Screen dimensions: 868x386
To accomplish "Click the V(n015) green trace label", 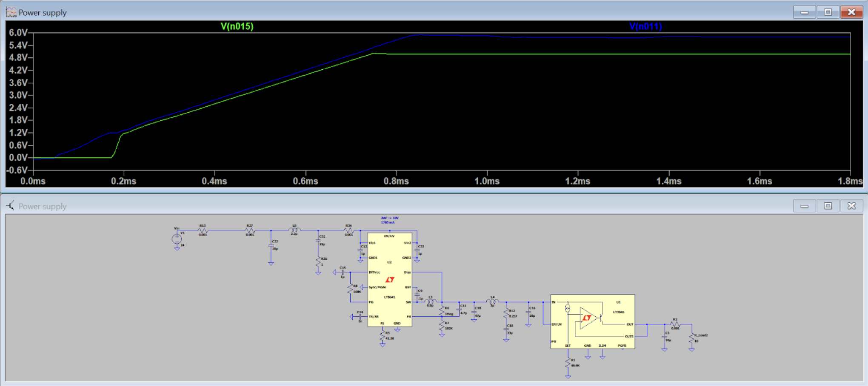I will [x=237, y=26].
